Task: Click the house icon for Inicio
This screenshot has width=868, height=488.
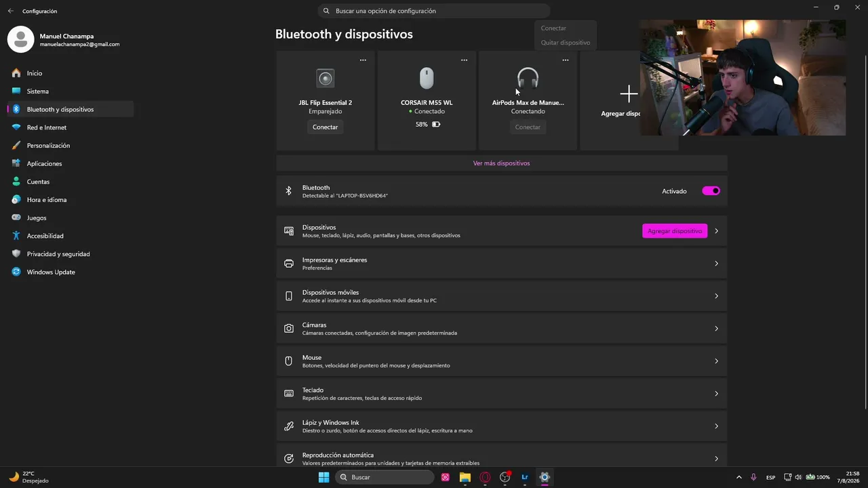Action: (x=16, y=73)
